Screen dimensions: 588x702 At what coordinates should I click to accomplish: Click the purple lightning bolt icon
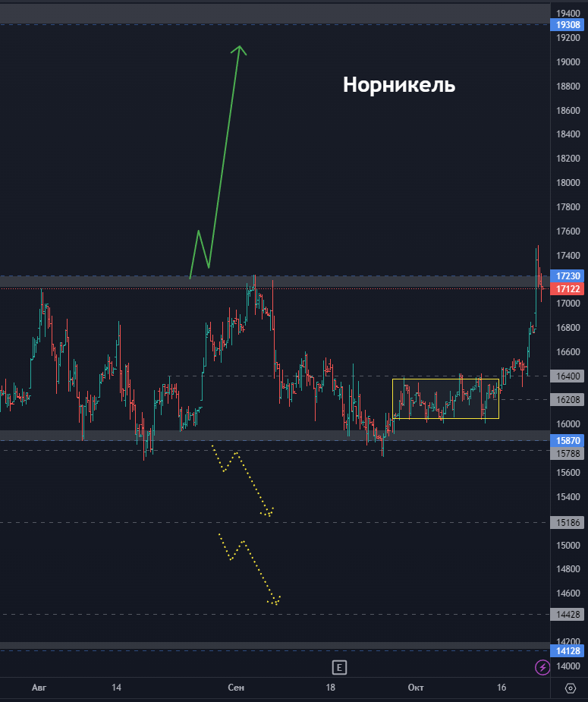[542, 668]
